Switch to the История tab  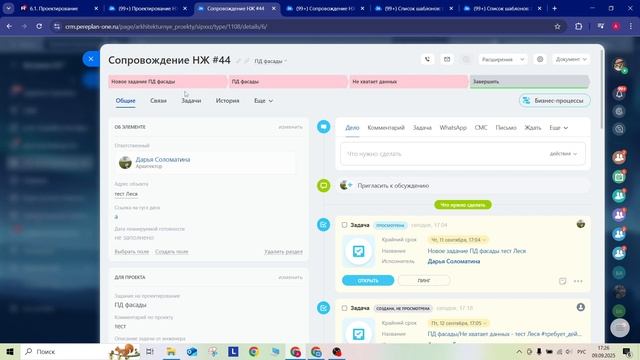coord(227,100)
